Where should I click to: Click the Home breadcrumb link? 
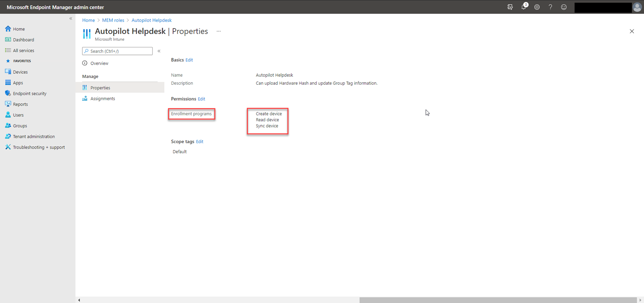88,20
